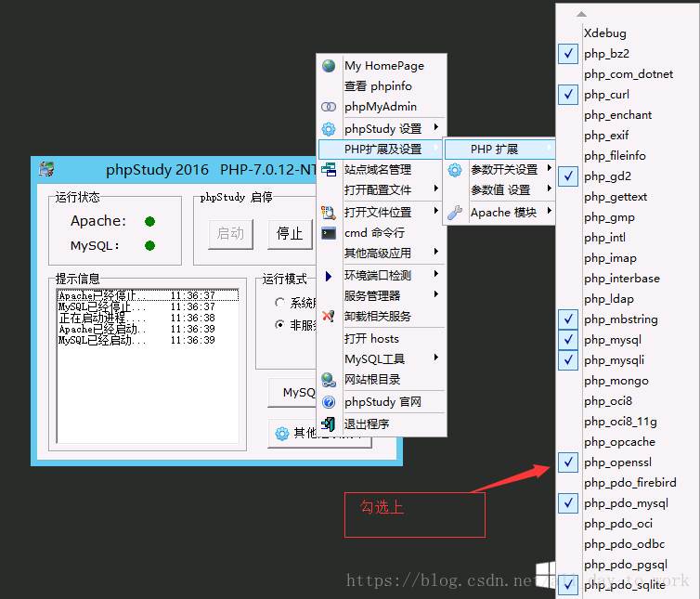
Task: Expand the 其他高级应用 submenu
Action: point(382,254)
